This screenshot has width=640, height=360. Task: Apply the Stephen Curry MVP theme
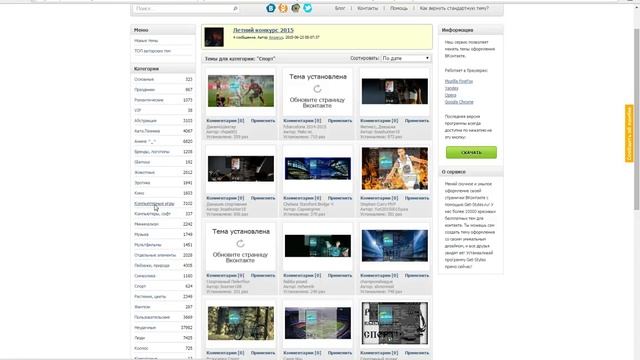pyautogui.click(x=417, y=198)
